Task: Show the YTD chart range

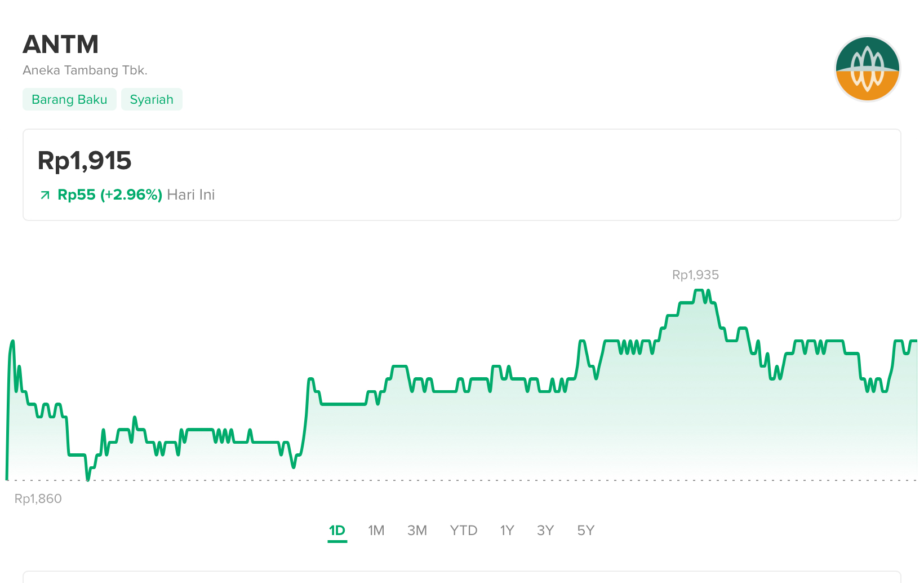Action: tap(463, 531)
